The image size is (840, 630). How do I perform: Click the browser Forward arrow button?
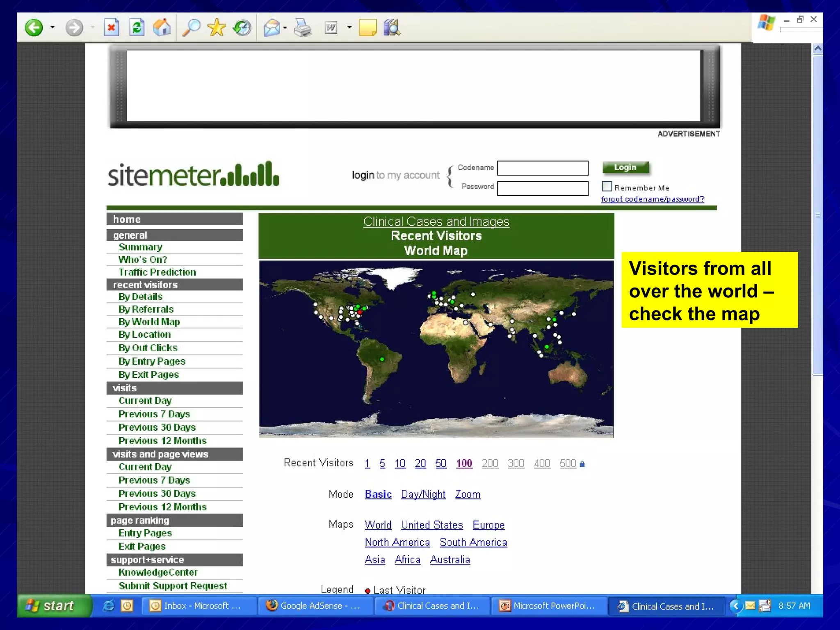74,28
